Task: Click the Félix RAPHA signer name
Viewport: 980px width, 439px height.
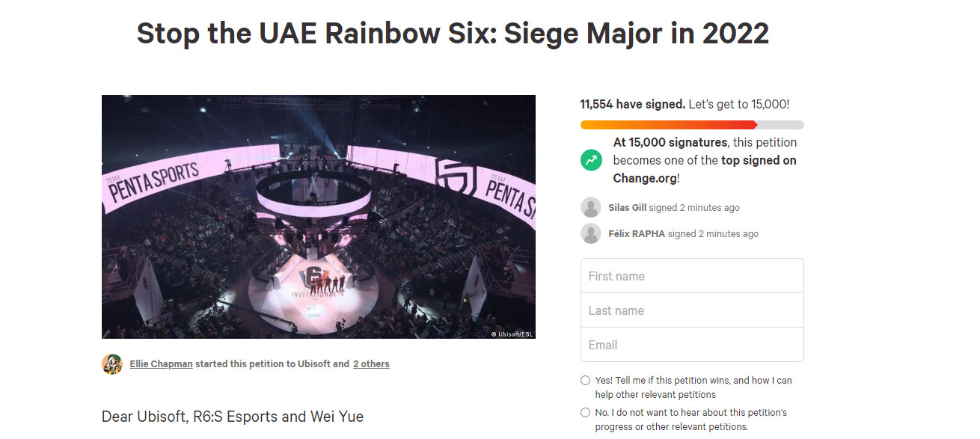Action: click(637, 234)
